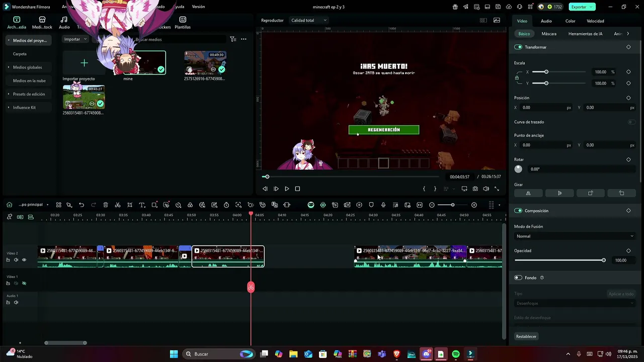The image size is (644, 362).
Task: Play the preview video
Action: (x=287, y=189)
